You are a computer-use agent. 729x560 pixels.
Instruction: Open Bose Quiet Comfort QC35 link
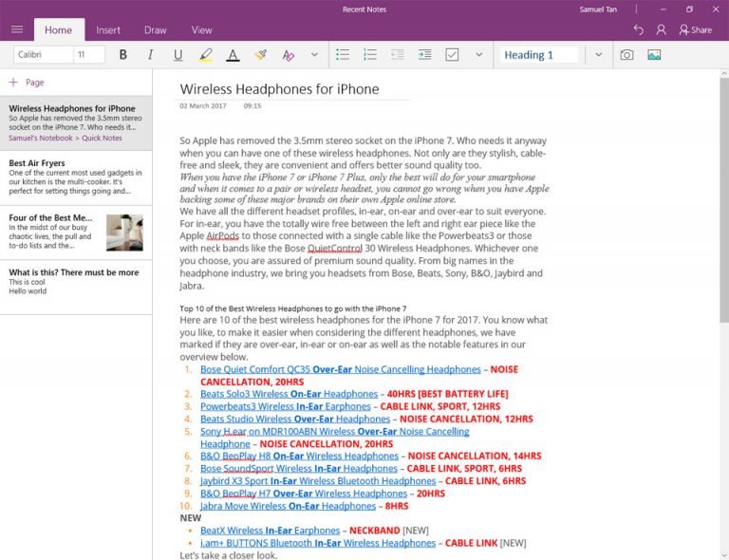click(341, 369)
